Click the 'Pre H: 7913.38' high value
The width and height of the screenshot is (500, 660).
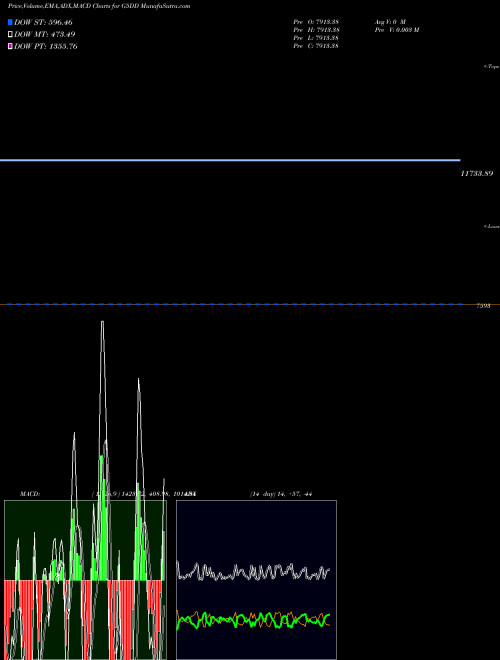316,30
